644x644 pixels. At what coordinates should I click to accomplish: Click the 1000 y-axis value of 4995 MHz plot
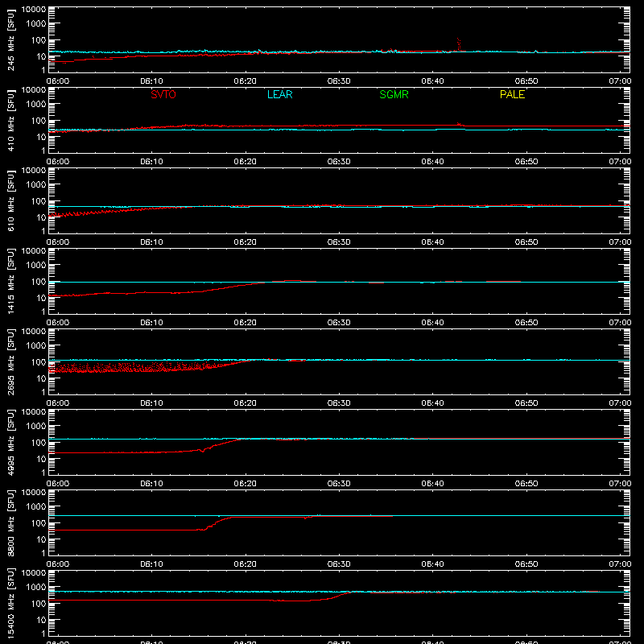pos(36,426)
